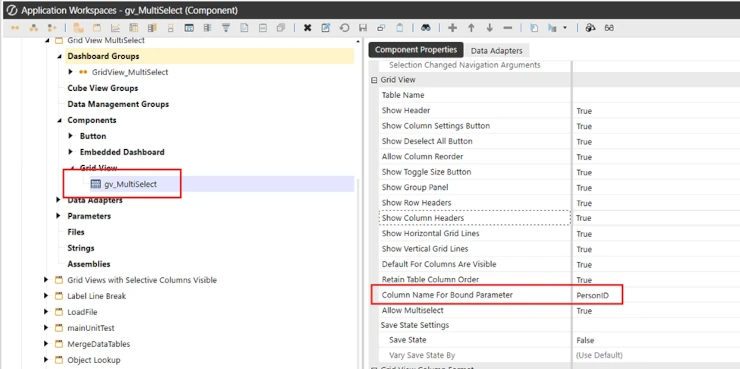This screenshot has height=369, width=740.
Task: Select the Retain Table Column Order property
Action: (x=430, y=279)
